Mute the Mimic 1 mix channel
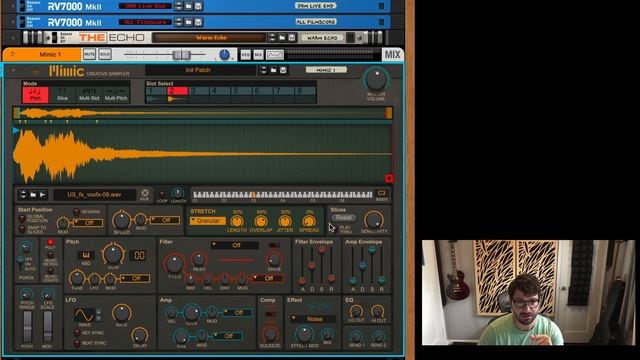 coord(89,54)
